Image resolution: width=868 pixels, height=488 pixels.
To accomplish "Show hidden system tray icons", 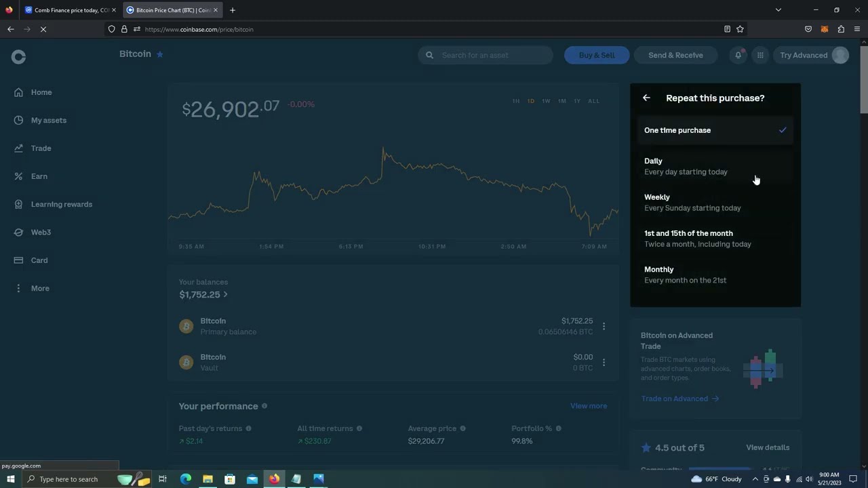I will pos(755,479).
